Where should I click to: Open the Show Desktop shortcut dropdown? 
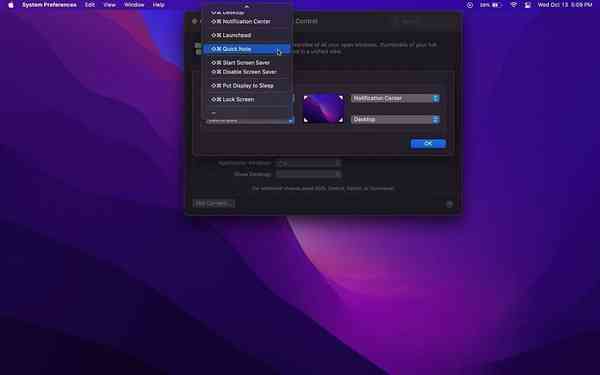pos(308,174)
